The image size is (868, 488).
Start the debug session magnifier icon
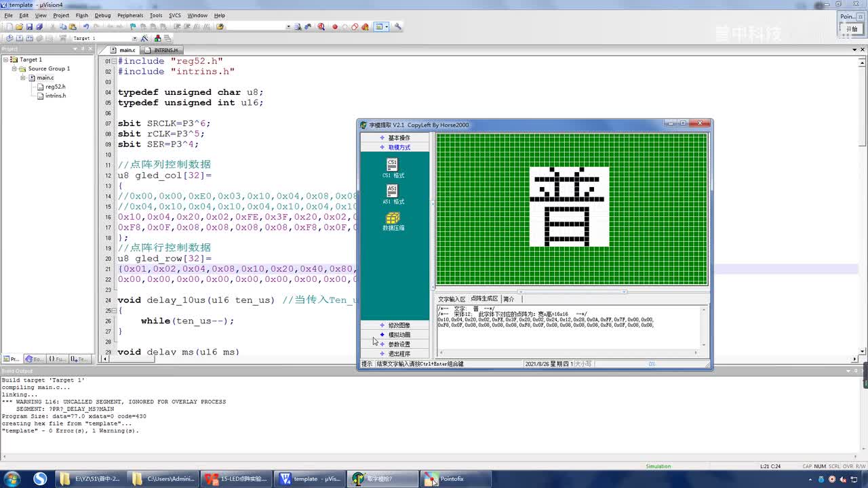(321, 27)
